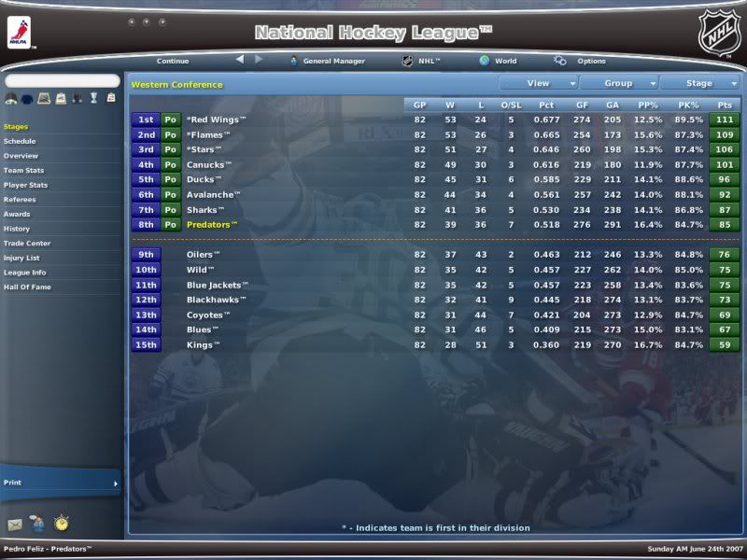Sort standings by the PK% column header
747x560 pixels.
(689, 105)
